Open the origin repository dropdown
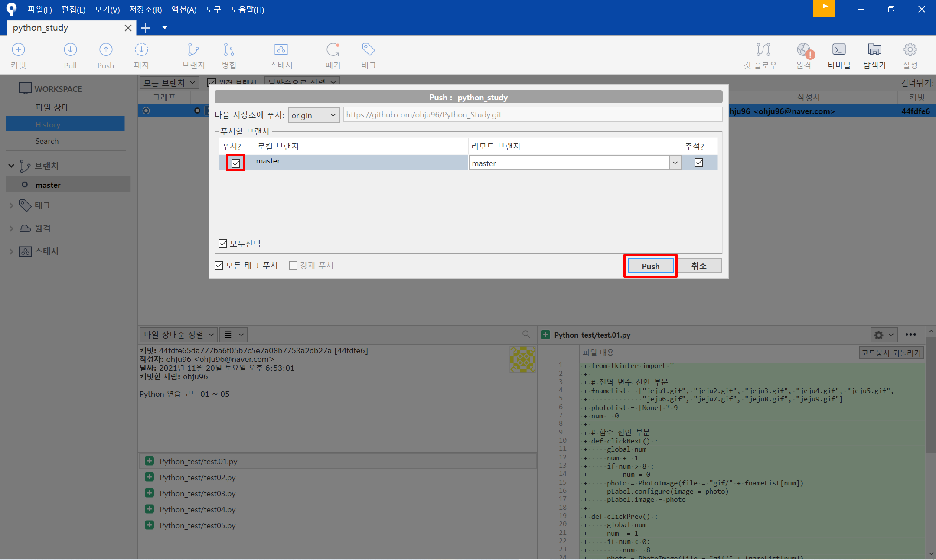936x560 pixels. pos(313,115)
